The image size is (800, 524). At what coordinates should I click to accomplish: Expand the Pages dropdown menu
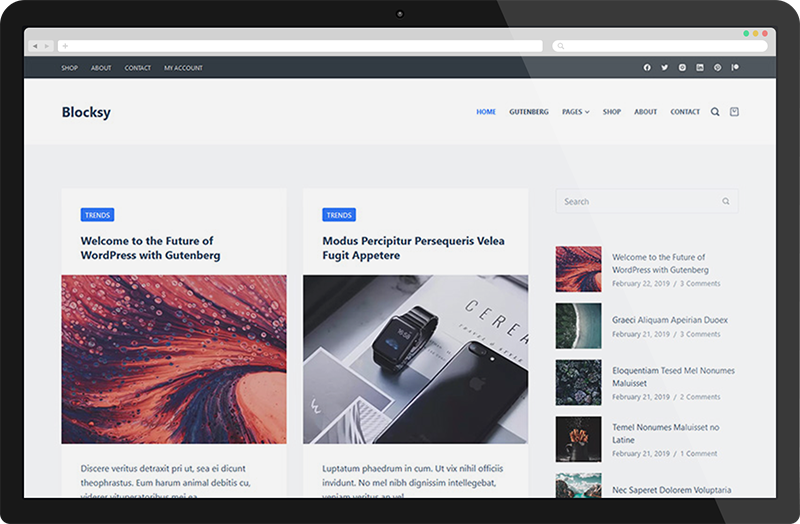click(x=575, y=112)
